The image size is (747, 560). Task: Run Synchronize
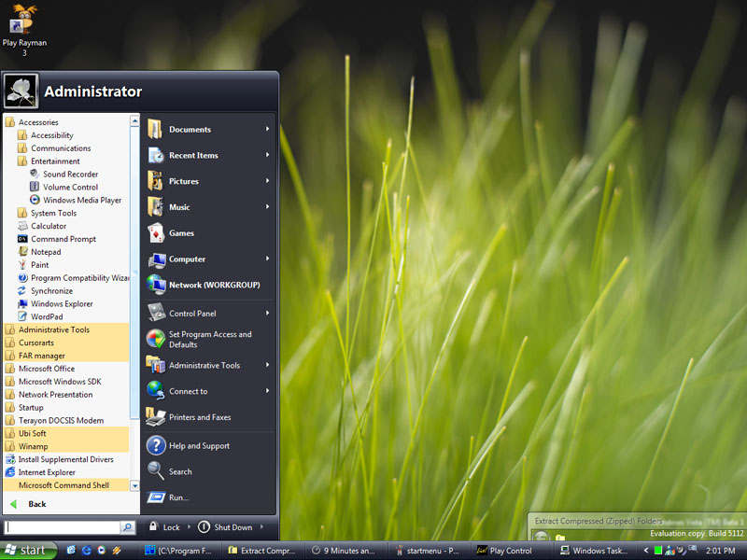click(46, 291)
